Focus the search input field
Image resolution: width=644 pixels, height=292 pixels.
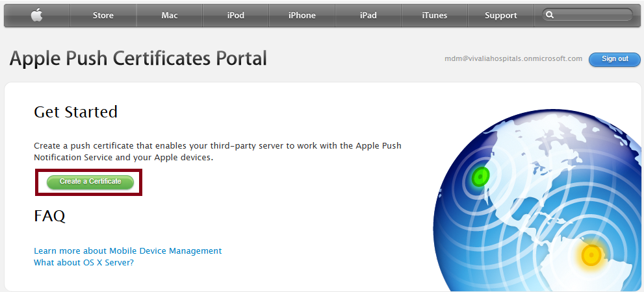tap(587, 15)
